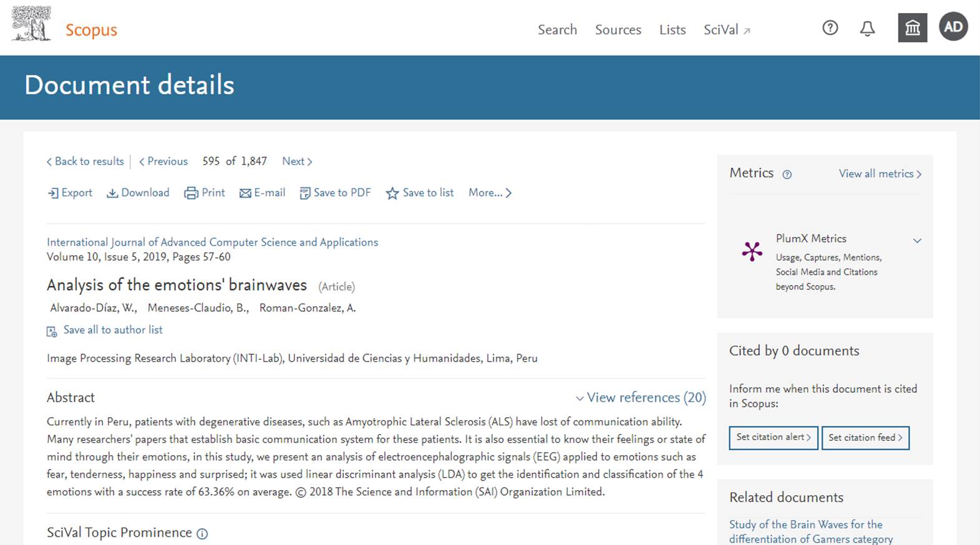The image size is (980, 545).
Task: Expand the PlumX Metrics chevron
Action: [917, 241]
